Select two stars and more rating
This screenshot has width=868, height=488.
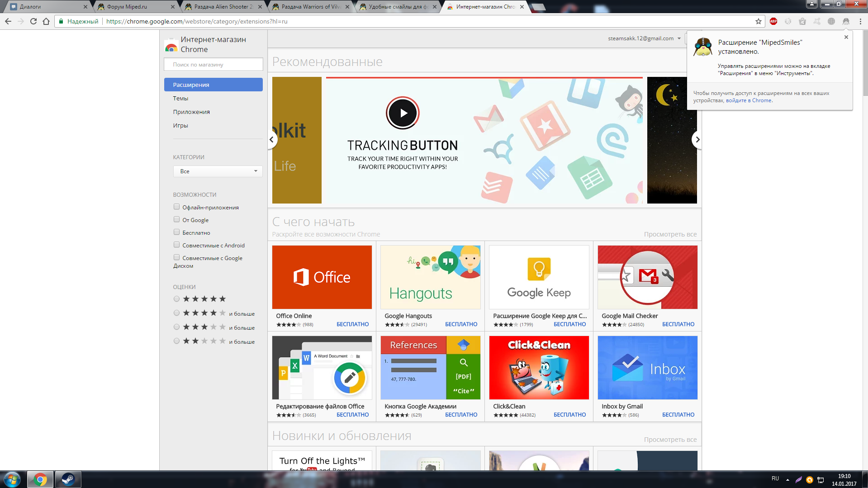[177, 341]
